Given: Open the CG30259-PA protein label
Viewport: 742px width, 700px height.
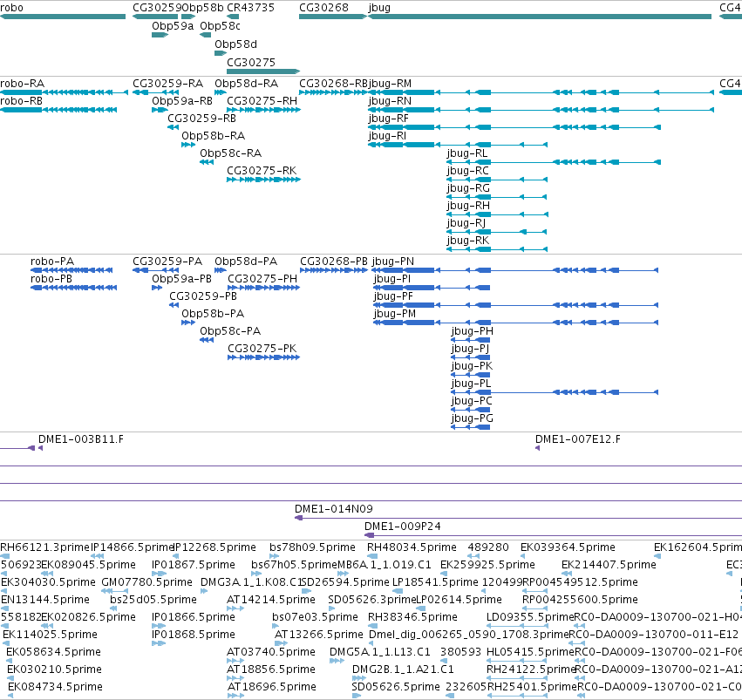Looking at the screenshot, I should (167, 262).
